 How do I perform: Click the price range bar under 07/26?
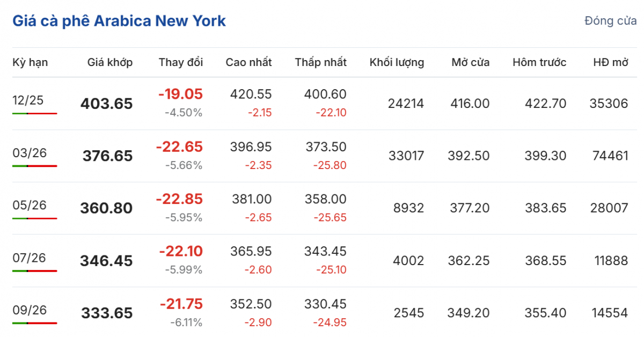click(x=34, y=270)
